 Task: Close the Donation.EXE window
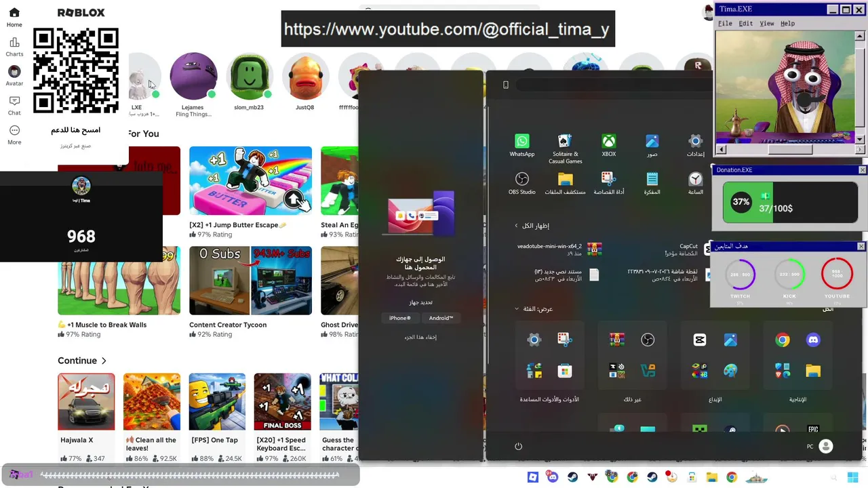pos(862,170)
